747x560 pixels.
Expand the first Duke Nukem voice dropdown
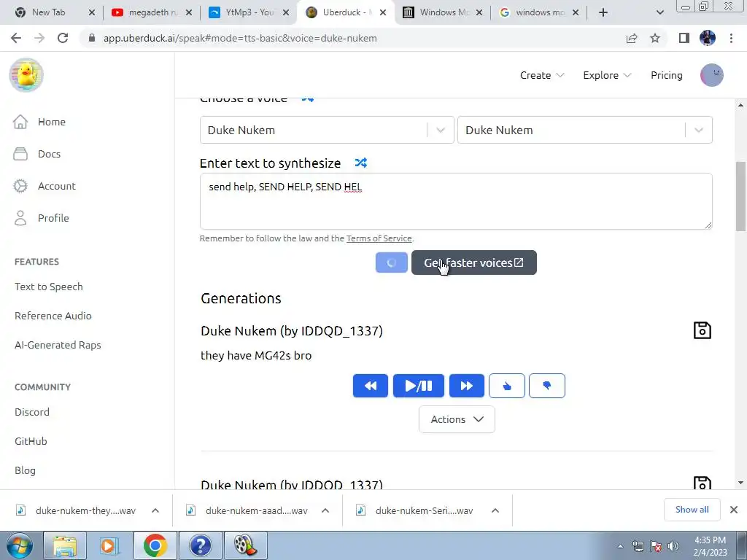tap(440, 130)
